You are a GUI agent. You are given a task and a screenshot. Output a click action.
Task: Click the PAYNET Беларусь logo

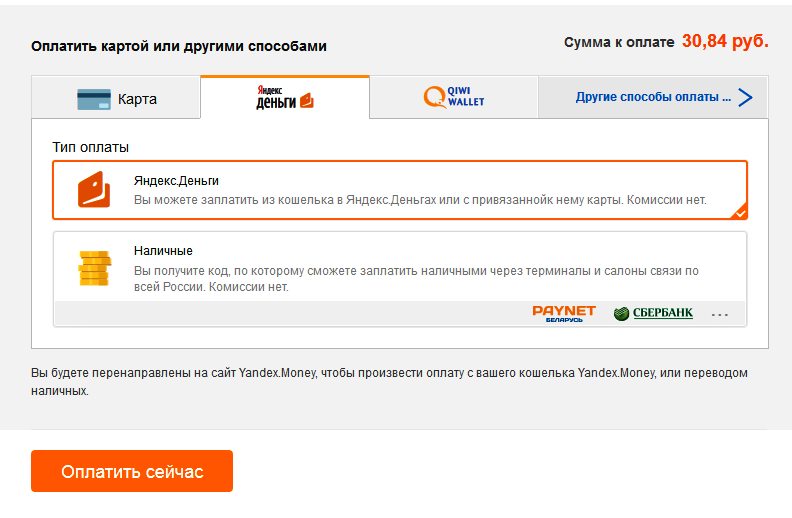(564, 314)
